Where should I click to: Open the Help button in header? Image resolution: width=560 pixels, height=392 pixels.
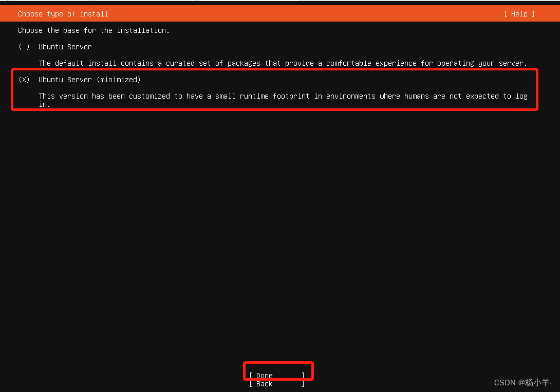point(519,14)
